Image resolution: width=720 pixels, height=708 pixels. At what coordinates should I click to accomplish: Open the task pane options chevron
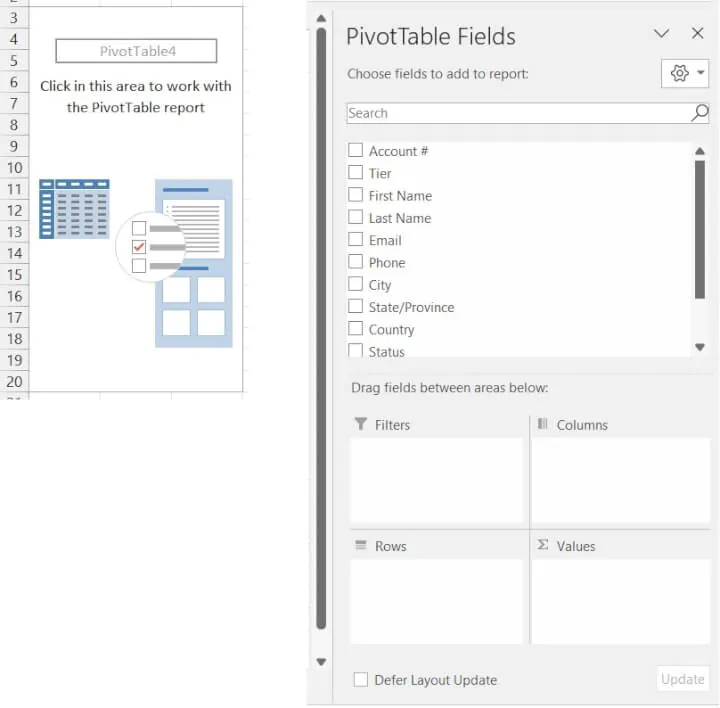661,34
